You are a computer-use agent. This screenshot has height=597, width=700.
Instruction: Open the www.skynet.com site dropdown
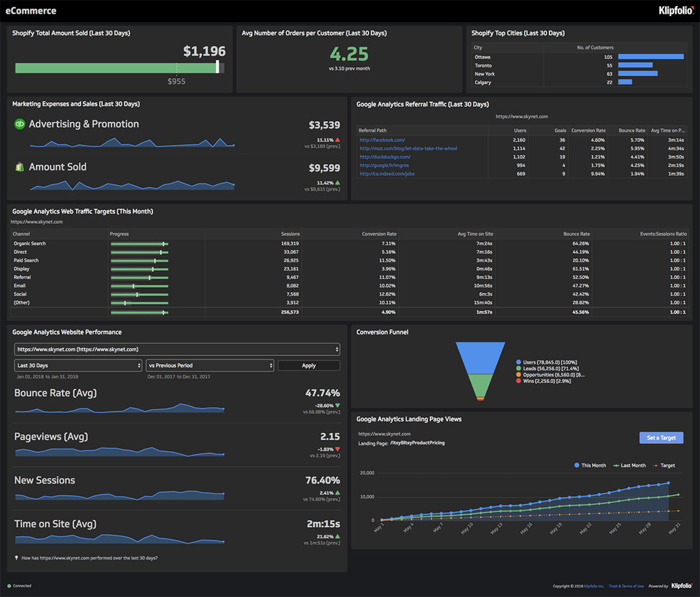177,349
